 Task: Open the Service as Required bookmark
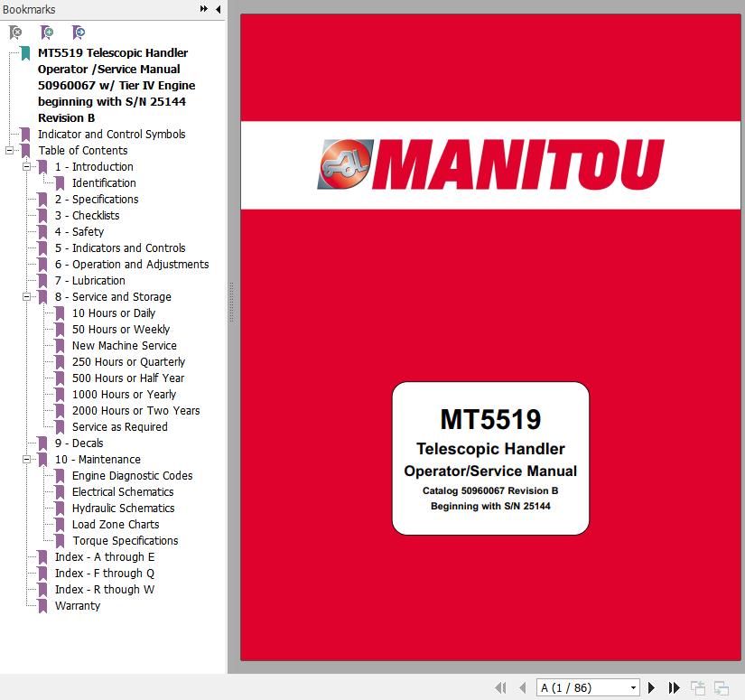click(120, 426)
